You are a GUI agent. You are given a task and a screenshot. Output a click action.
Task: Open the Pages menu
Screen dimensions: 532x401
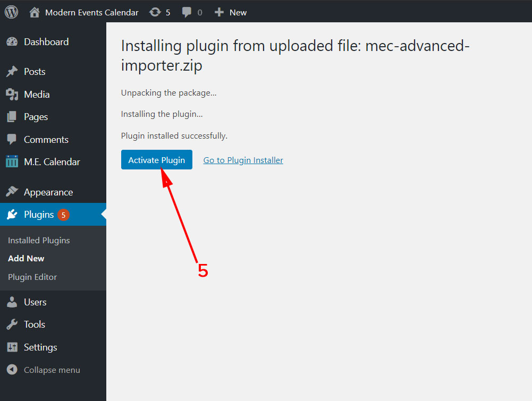[36, 117]
